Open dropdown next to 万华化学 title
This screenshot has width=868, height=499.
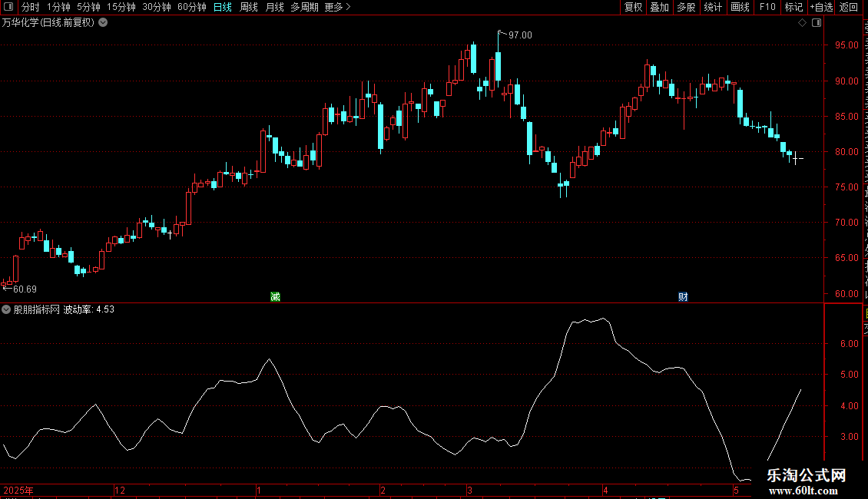point(103,23)
